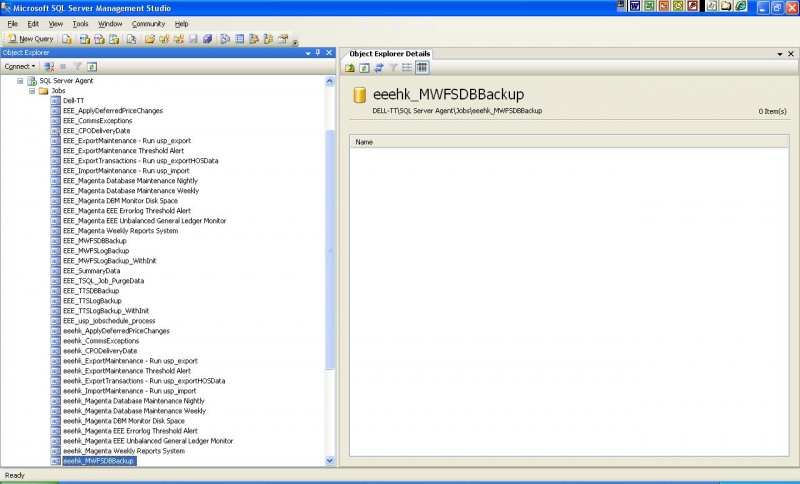Select the EEE_TSQL_Job_PurgeData job

point(104,281)
